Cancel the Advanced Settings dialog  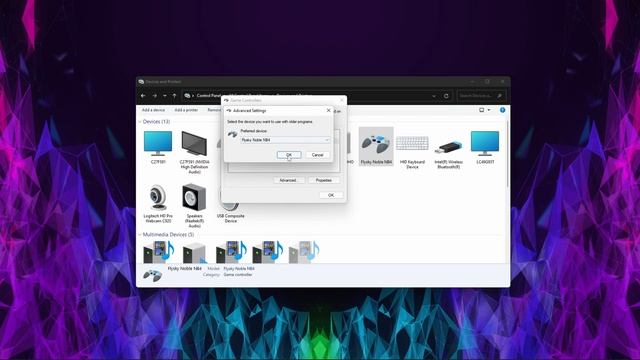tap(318, 155)
